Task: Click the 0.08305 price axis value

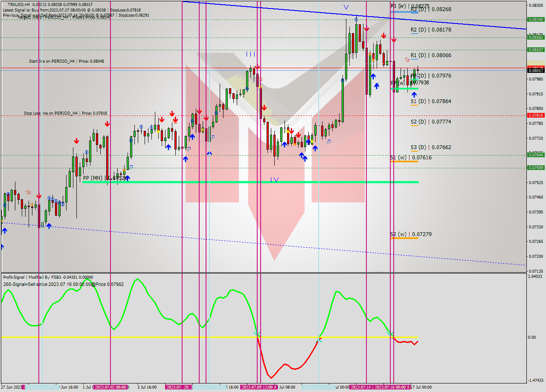Action: [536, 5]
